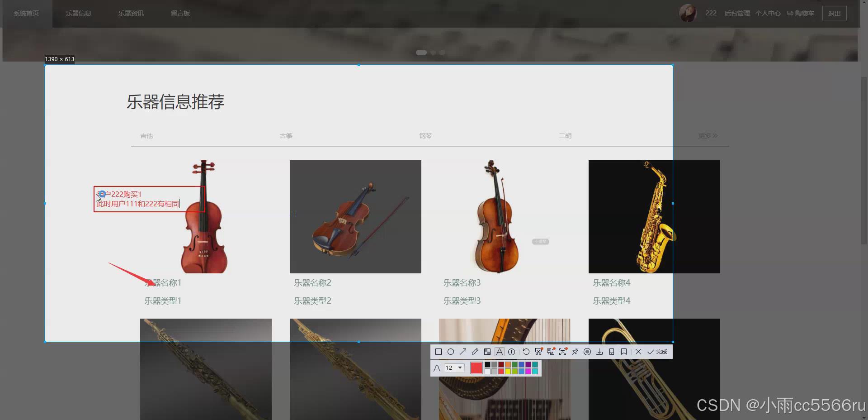
Task: Go to 后台管理 admin link
Action: click(737, 13)
